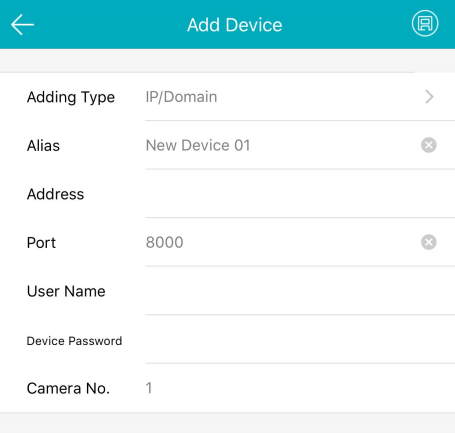Image resolution: width=455 pixels, height=433 pixels.
Task: Focus the Device Password input field
Action: (x=300, y=340)
